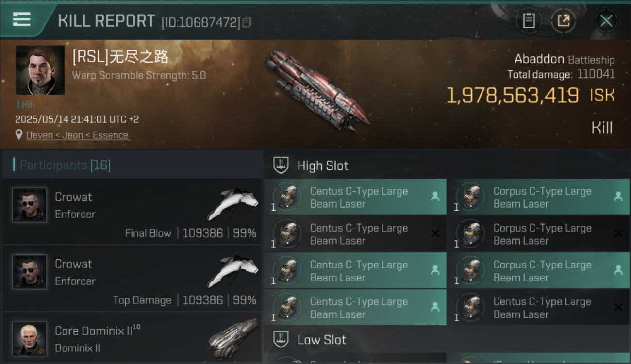
Task: Click Dominix II ship icon
Action: (233, 339)
